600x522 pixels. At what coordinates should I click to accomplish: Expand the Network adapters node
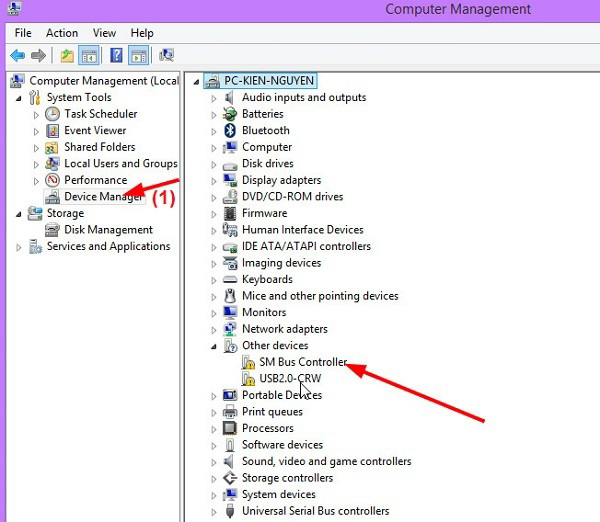[x=214, y=329]
